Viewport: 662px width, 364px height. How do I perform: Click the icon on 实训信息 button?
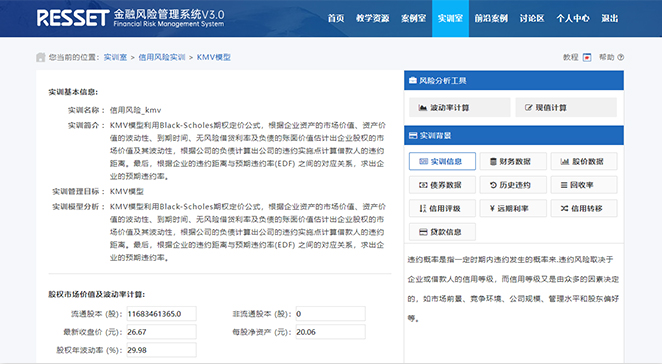tap(423, 161)
